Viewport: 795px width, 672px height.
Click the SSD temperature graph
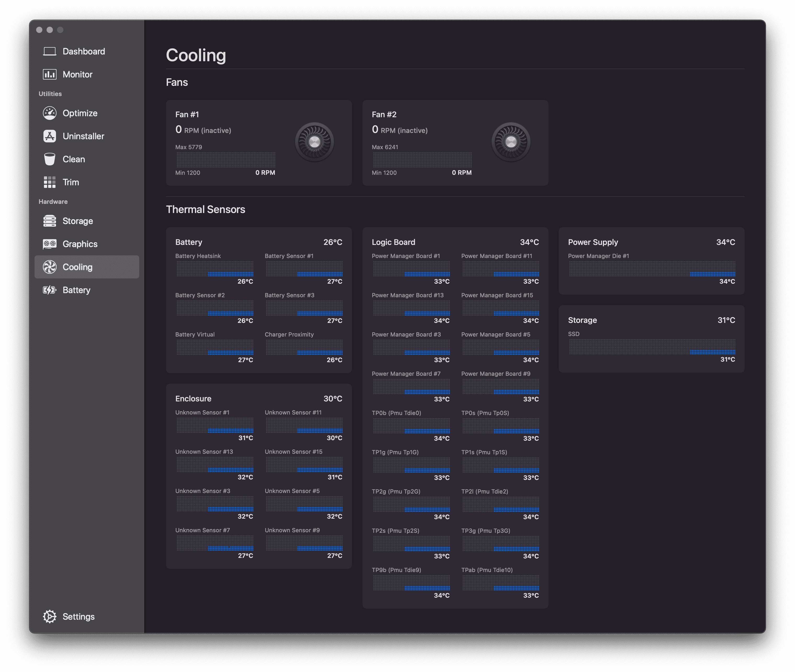[652, 347]
